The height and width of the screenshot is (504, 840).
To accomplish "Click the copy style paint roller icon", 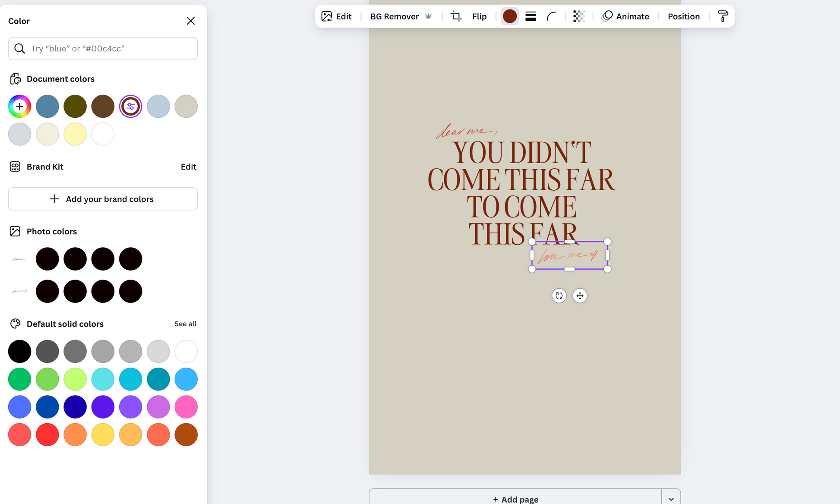I will click(723, 16).
